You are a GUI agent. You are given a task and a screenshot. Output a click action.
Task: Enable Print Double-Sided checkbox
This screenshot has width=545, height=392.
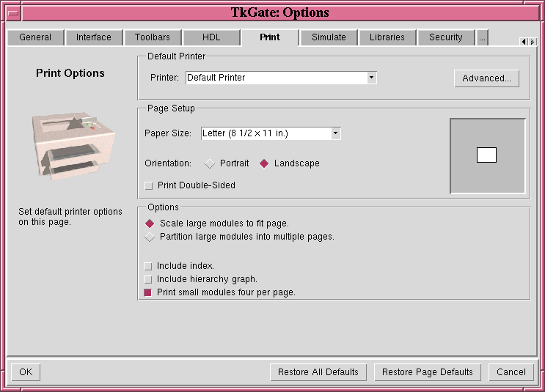(149, 186)
